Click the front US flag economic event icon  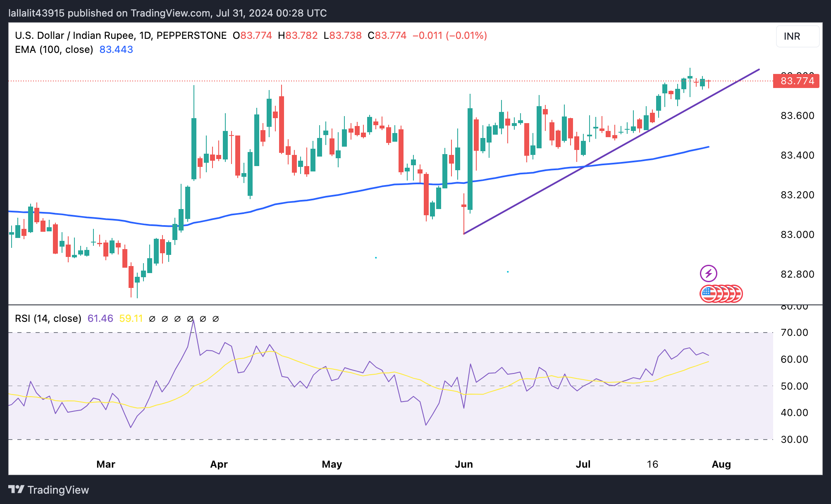(x=708, y=294)
